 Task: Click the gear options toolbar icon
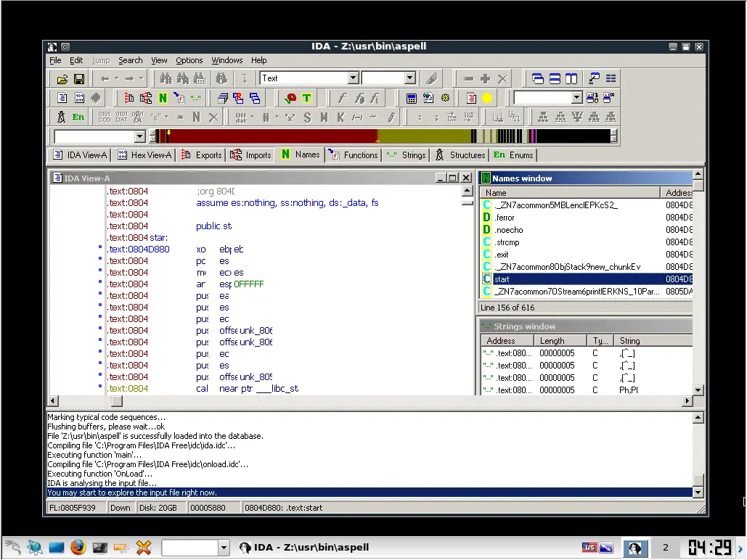446,98
